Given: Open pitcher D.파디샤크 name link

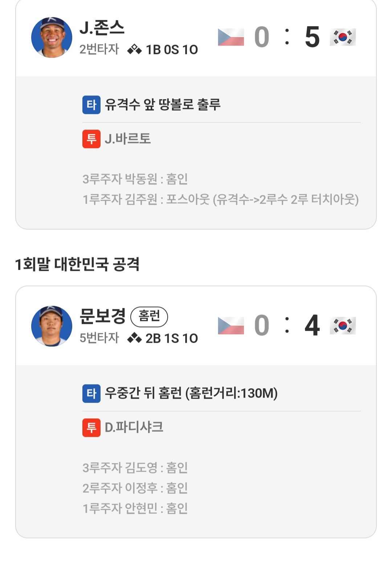Looking at the screenshot, I should (134, 427).
